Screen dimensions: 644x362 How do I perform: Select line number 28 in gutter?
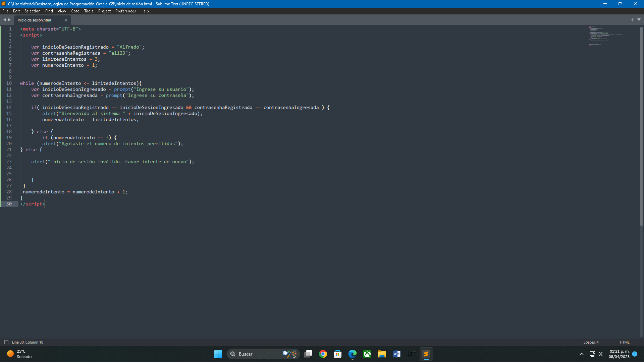9,192
